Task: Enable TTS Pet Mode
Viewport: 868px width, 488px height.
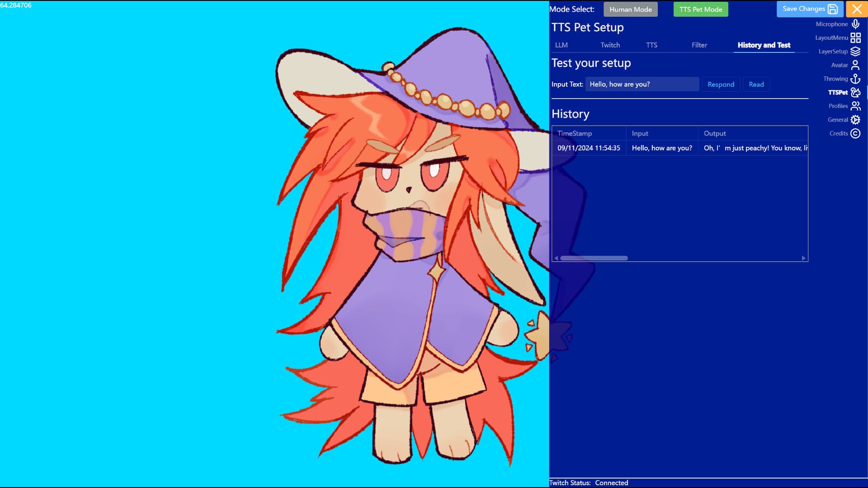Action: [x=700, y=9]
